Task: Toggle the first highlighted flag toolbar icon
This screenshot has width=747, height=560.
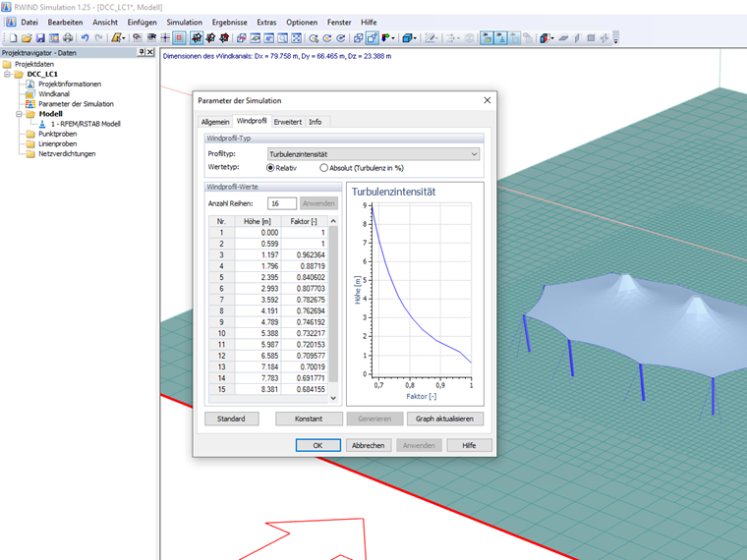Action: click(487, 38)
